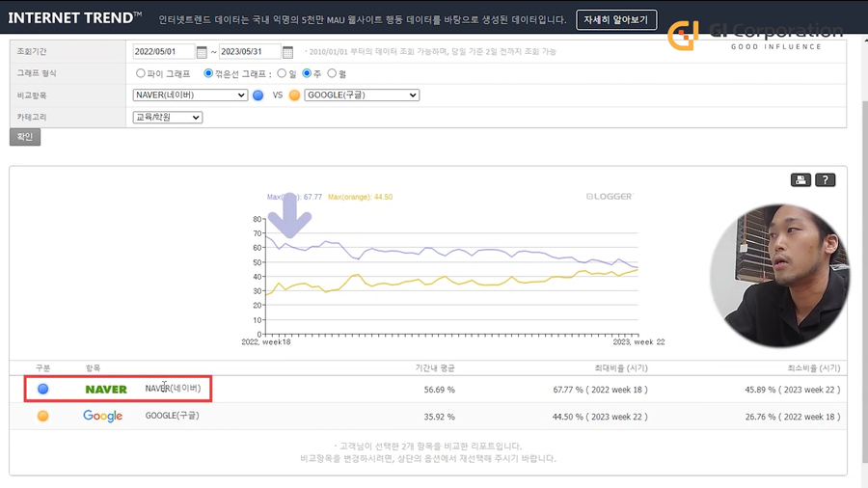Click the question mark help icon
The height and width of the screenshot is (488, 868).
[825, 179]
